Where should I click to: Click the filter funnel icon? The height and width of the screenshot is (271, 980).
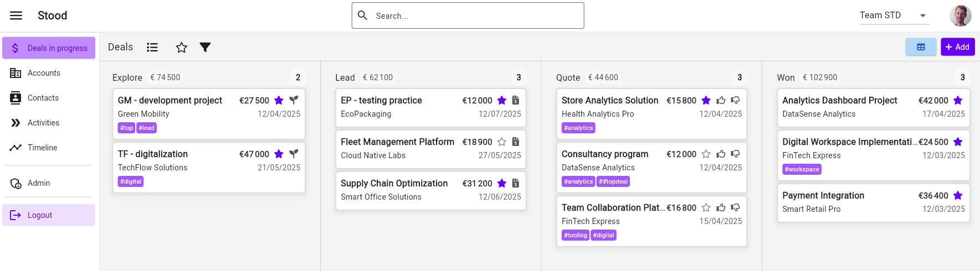point(205,48)
